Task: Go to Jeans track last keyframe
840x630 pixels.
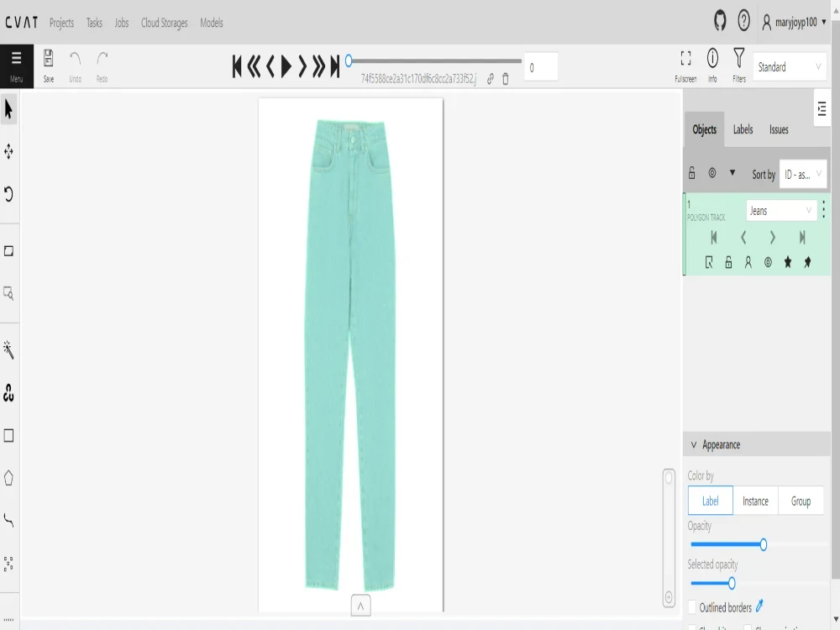Action: [x=802, y=238]
